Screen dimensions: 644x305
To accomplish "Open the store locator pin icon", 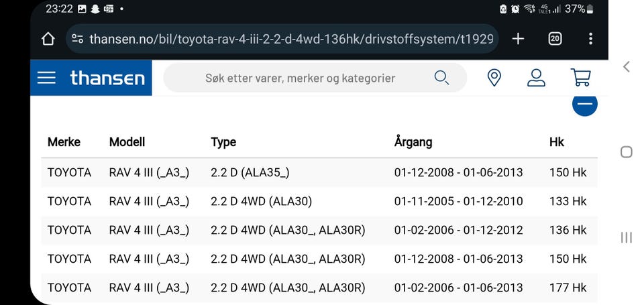I will pyautogui.click(x=494, y=78).
